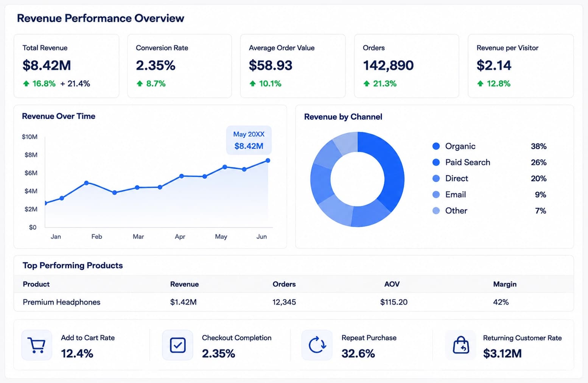Sort by the Orders column header
The height and width of the screenshot is (383, 588).
coord(284,284)
